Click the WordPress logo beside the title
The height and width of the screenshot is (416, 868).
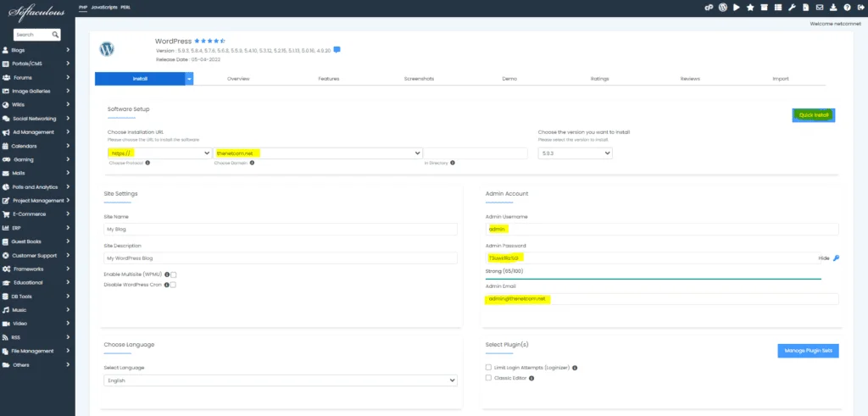click(107, 49)
